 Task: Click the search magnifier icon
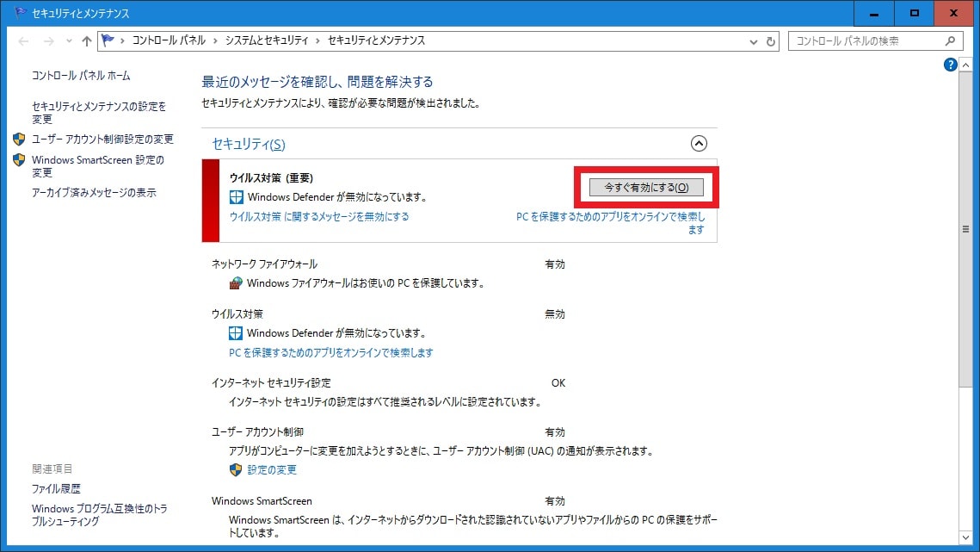pyautogui.click(x=951, y=40)
